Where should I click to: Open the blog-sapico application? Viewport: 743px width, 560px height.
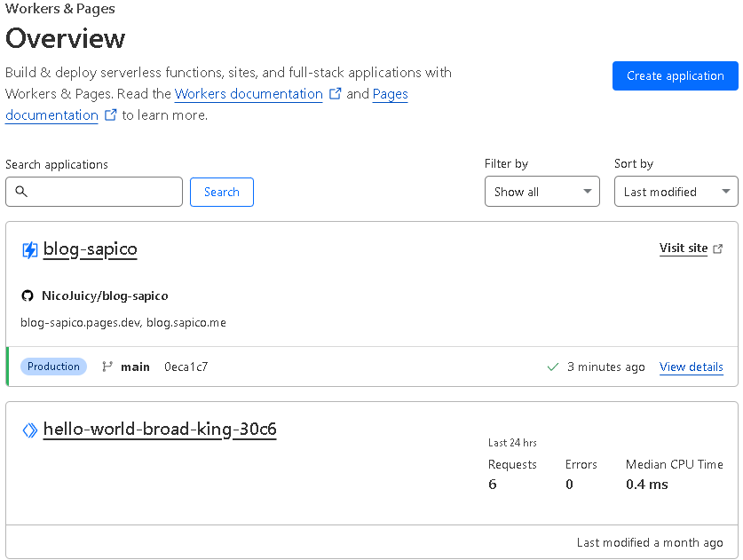click(x=90, y=249)
